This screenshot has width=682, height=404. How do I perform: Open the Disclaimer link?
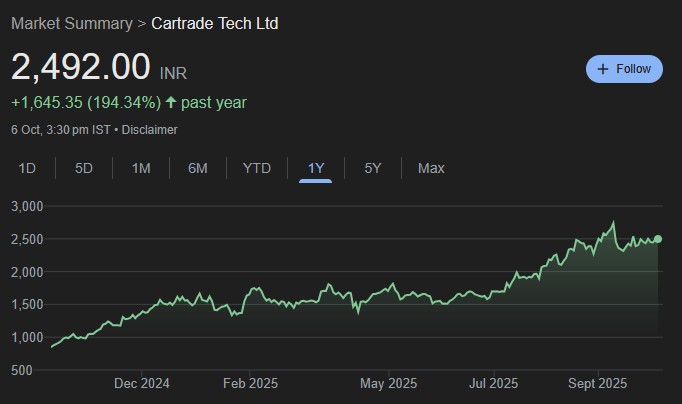click(150, 130)
